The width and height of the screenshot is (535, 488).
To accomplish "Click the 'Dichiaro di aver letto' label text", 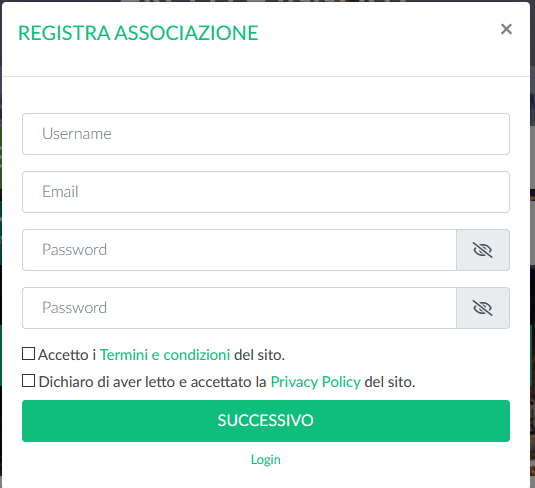I will point(106,382).
